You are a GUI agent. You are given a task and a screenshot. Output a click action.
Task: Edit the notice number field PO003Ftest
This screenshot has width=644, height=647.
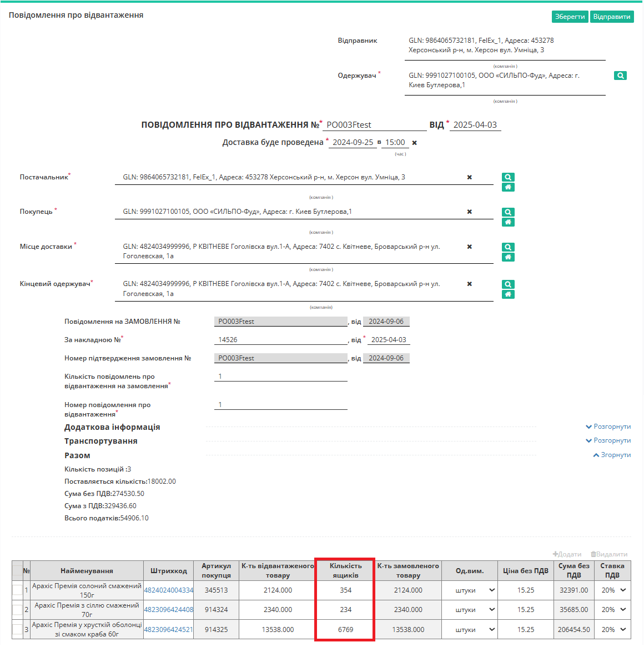point(374,125)
